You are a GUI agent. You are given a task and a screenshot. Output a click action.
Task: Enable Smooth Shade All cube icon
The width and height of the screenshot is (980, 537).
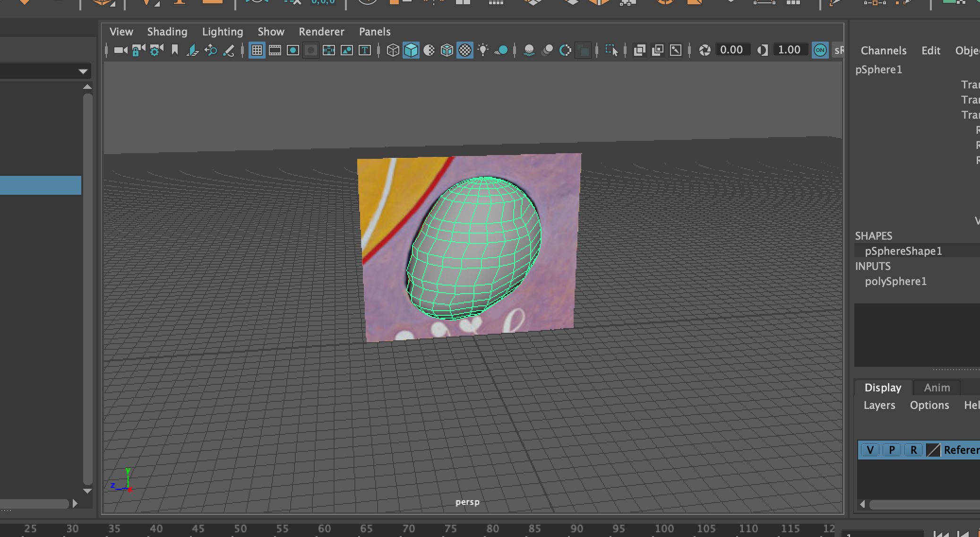[x=411, y=50]
